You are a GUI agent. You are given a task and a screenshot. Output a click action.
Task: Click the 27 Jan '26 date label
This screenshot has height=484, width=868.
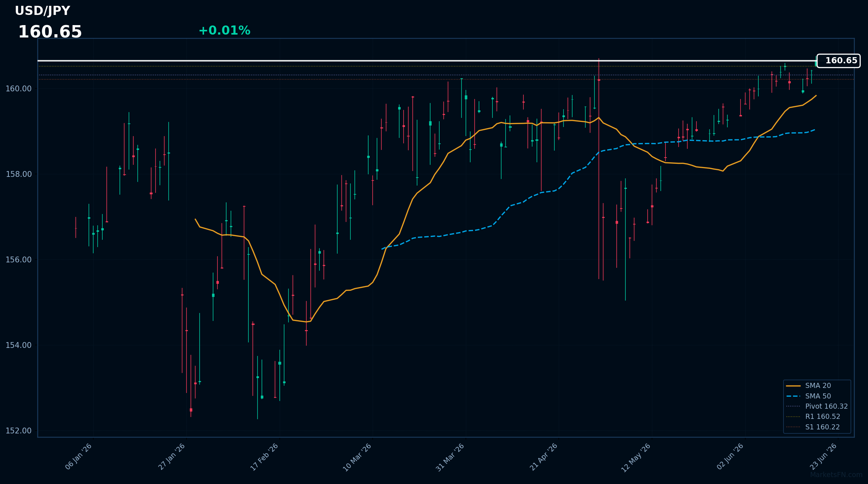pos(172,457)
